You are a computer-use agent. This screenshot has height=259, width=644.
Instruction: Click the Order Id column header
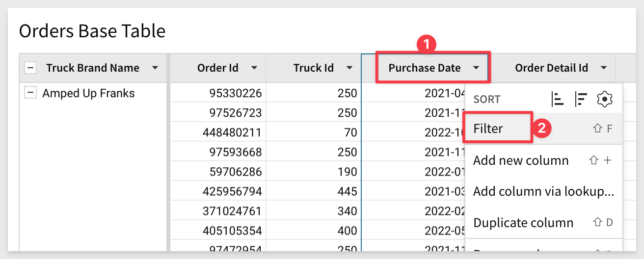[x=218, y=68]
